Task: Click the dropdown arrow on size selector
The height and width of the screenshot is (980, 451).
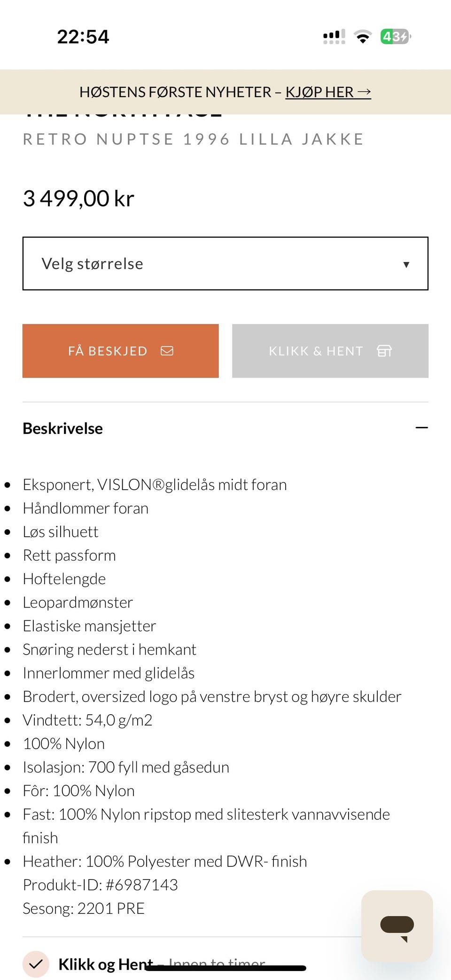Action: [x=405, y=264]
